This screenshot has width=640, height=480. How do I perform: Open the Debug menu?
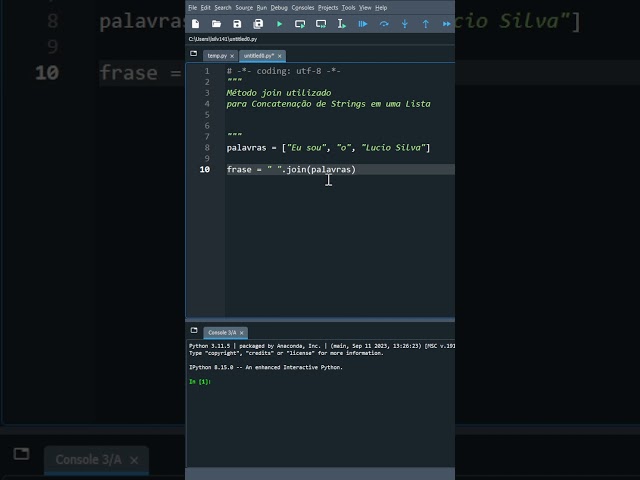tap(279, 8)
